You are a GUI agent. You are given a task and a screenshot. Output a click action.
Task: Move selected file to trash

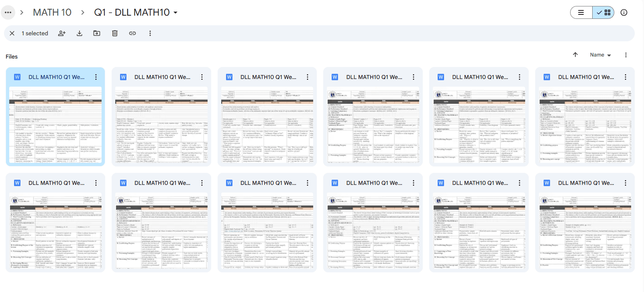point(115,33)
